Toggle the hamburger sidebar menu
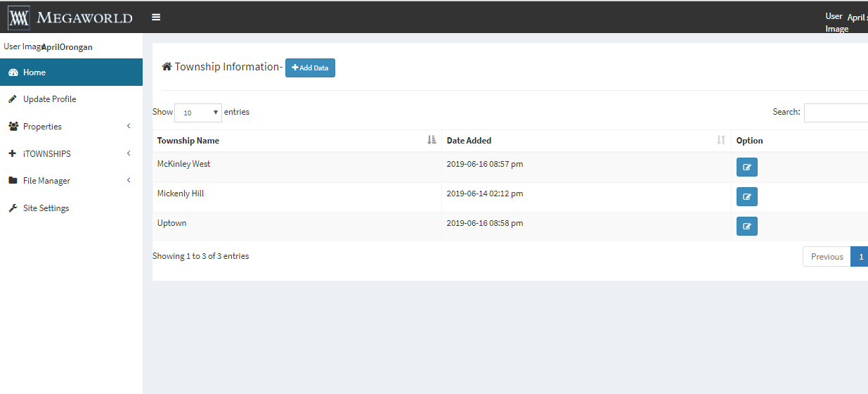This screenshot has height=394, width=868. 156,17
